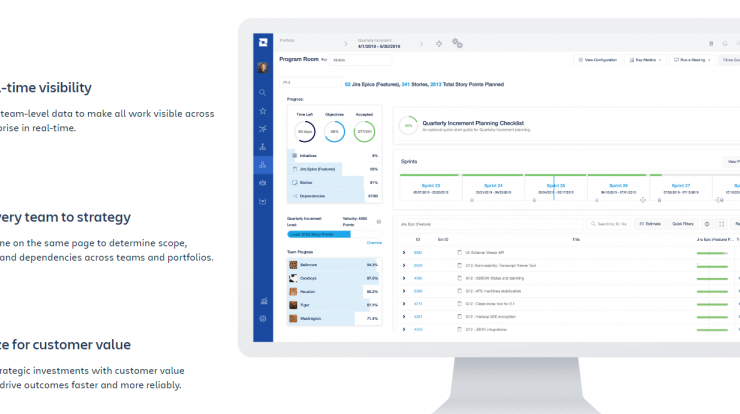Screen dimensions: 740x414
Task: Click the Estimate button
Action: [x=650, y=224]
